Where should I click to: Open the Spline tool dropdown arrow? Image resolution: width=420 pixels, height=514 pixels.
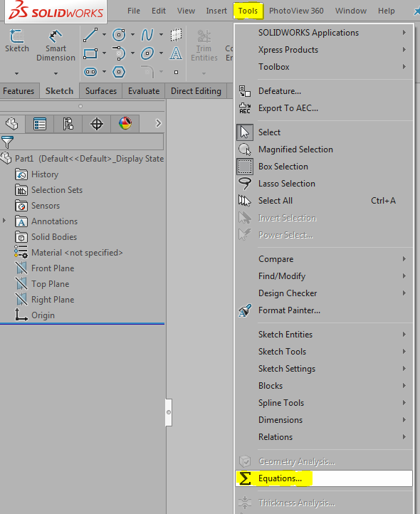tap(162, 34)
